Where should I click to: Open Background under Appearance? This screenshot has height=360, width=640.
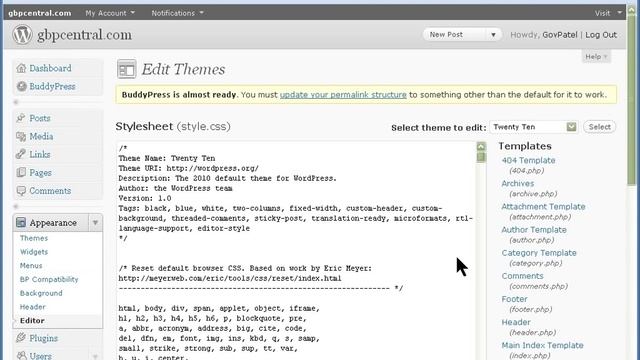[x=41, y=293]
